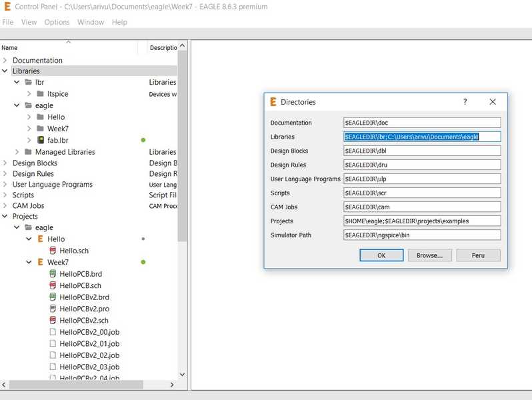532x400 pixels.
Task: Click the ltspice folder icon
Action: coord(41,93)
